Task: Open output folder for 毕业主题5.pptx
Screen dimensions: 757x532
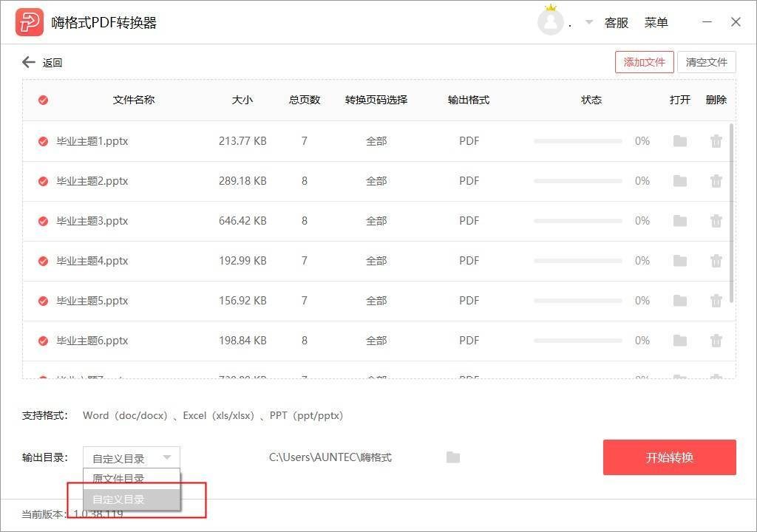Action: click(x=680, y=300)
